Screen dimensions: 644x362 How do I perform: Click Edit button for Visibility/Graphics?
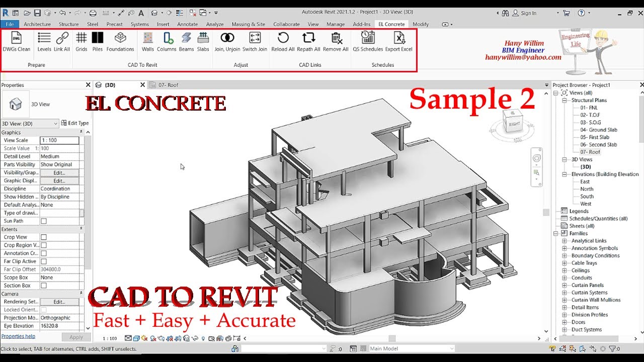59,172
